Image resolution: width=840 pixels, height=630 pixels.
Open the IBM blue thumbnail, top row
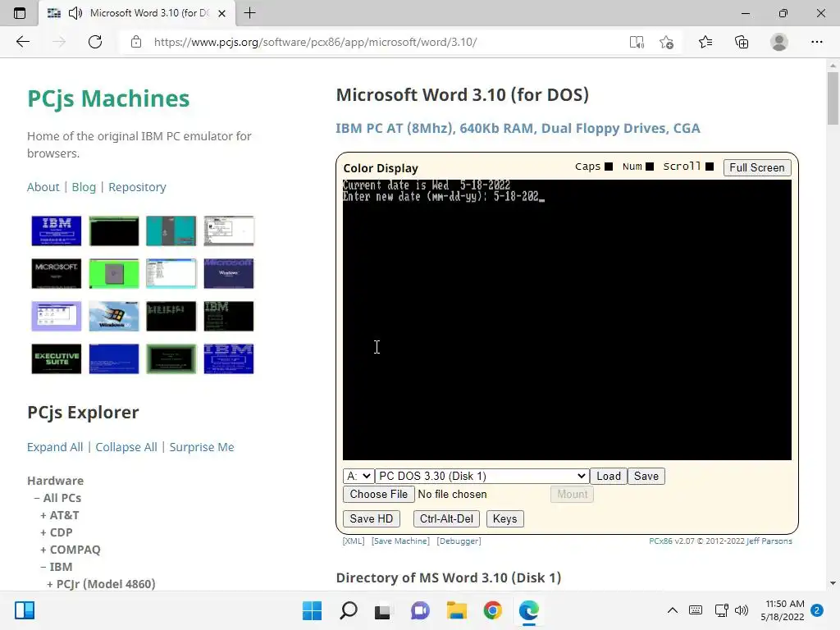click(57, 231)
